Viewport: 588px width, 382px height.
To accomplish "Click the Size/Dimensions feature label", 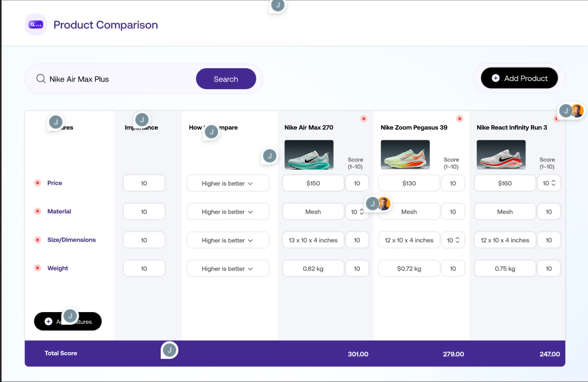I will [71, 240].
